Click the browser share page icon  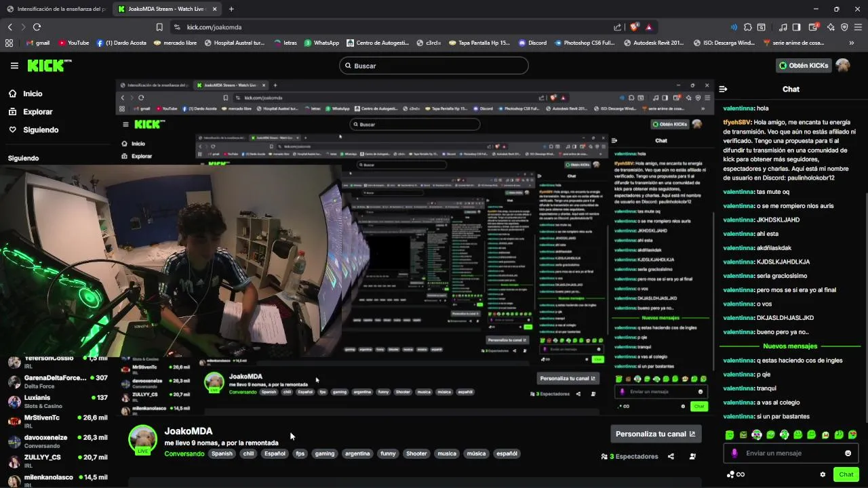[618, 27]
